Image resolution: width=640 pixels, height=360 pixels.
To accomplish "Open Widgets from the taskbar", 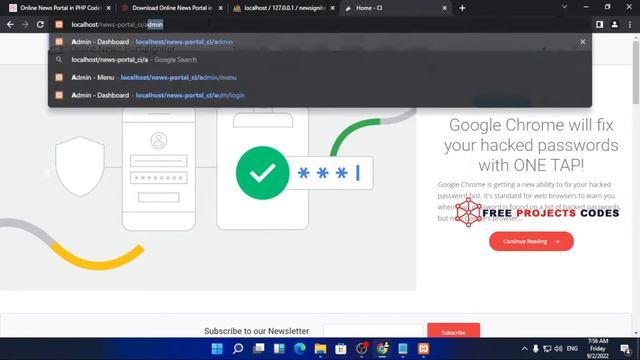I will click(x=279, y=349).
